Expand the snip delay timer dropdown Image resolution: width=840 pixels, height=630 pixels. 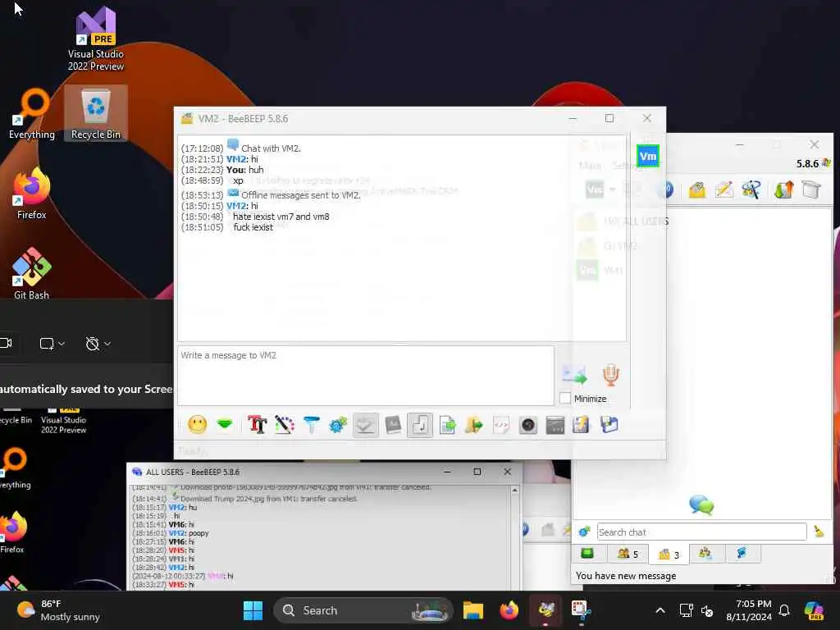point(107,344)
